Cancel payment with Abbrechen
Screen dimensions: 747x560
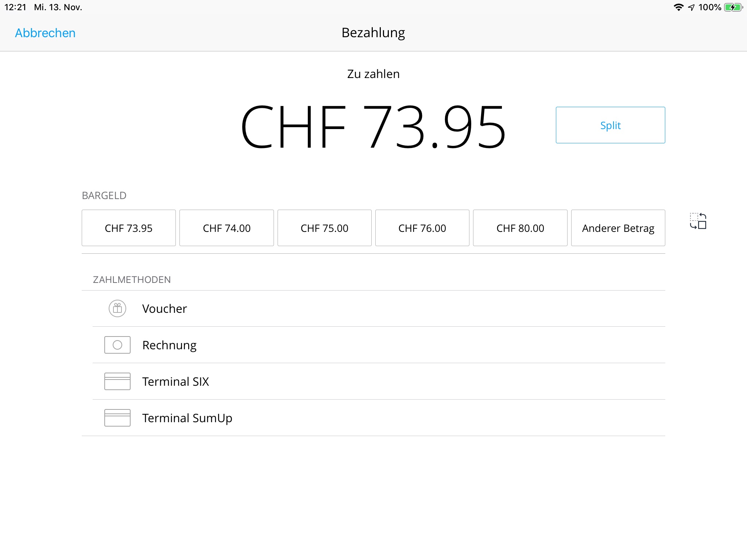tap(45, 33)
